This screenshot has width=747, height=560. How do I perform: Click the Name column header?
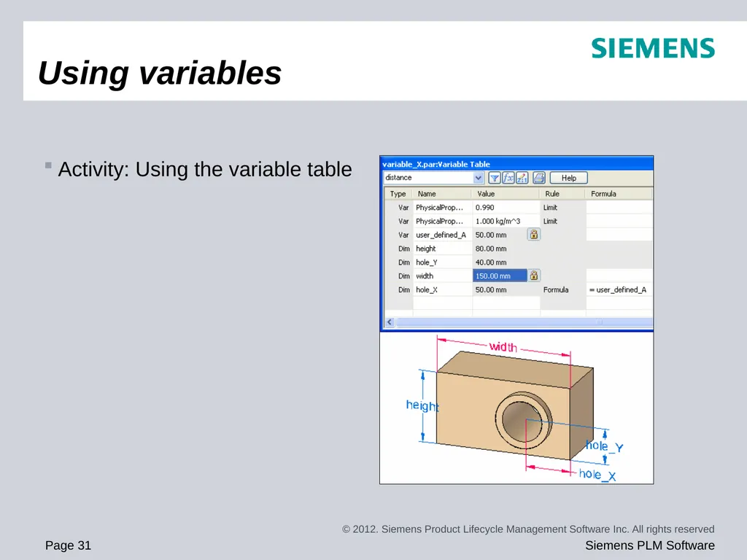click(443, 194)
